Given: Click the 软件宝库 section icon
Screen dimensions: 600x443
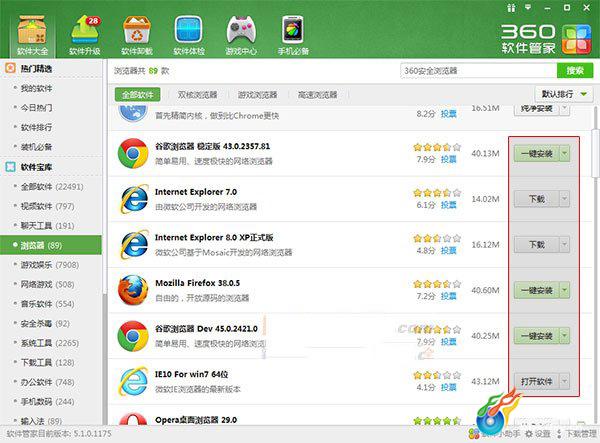Looking at the screenshot, I should tap(10, 167).
